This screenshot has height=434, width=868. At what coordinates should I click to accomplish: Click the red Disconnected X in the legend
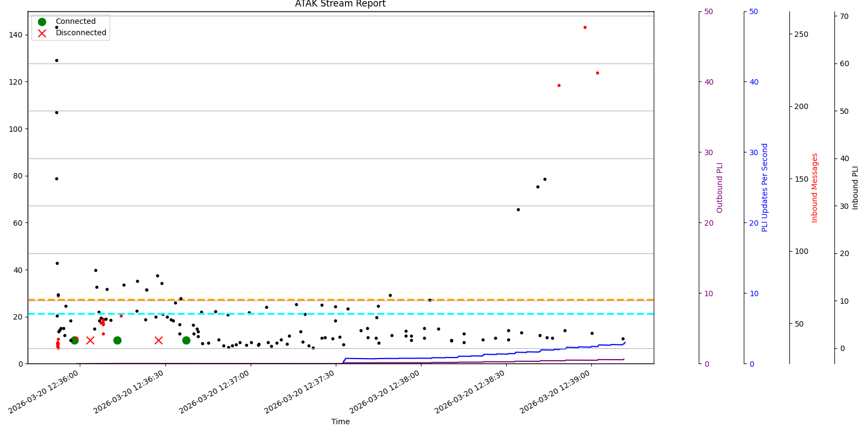click(x=42, y=33)
